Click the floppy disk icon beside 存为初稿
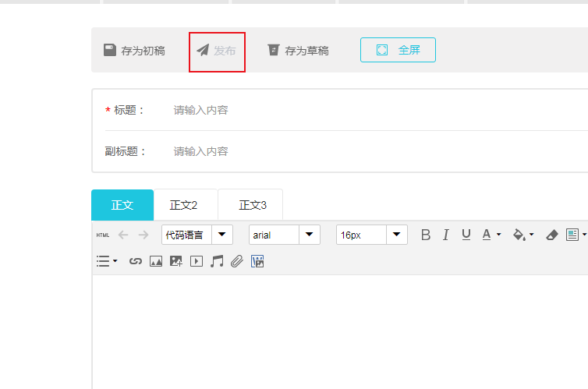Image resolution: width=588 pixels, height=389 pixels. coord(110,50)
